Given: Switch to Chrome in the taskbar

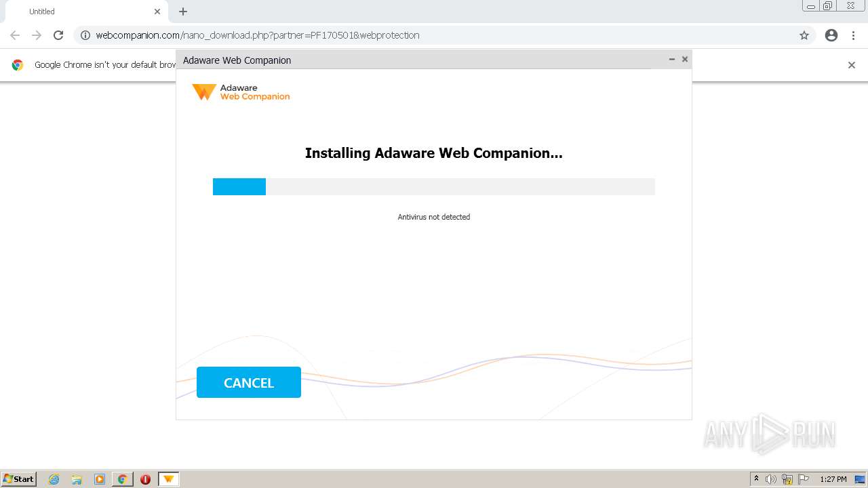Looking at the screenshot, I should tap(123, 479).
